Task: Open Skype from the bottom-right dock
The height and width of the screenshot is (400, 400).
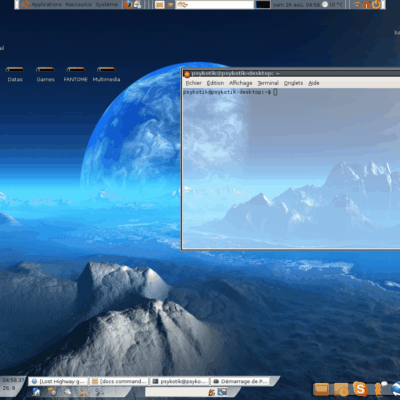Action: pos(360,388)
